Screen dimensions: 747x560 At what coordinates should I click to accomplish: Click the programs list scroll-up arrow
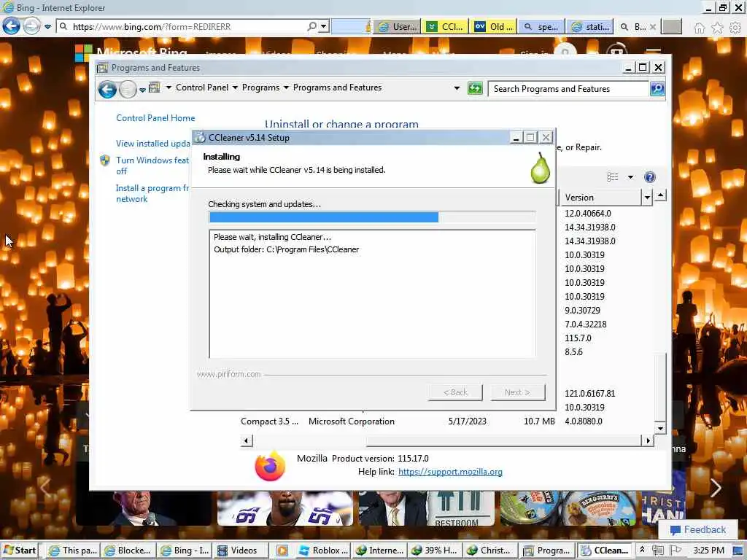click(x=660, y=195)
